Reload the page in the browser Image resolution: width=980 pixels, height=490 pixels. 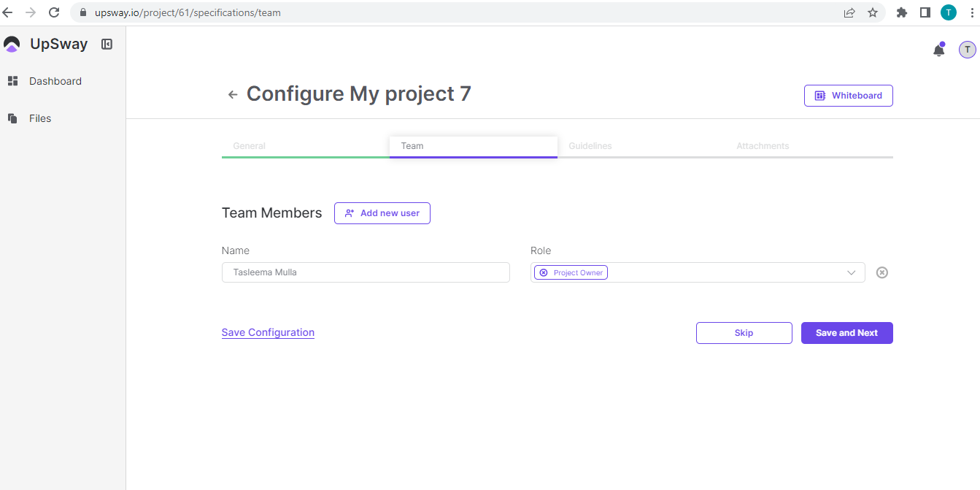click(x=54, y=12)
